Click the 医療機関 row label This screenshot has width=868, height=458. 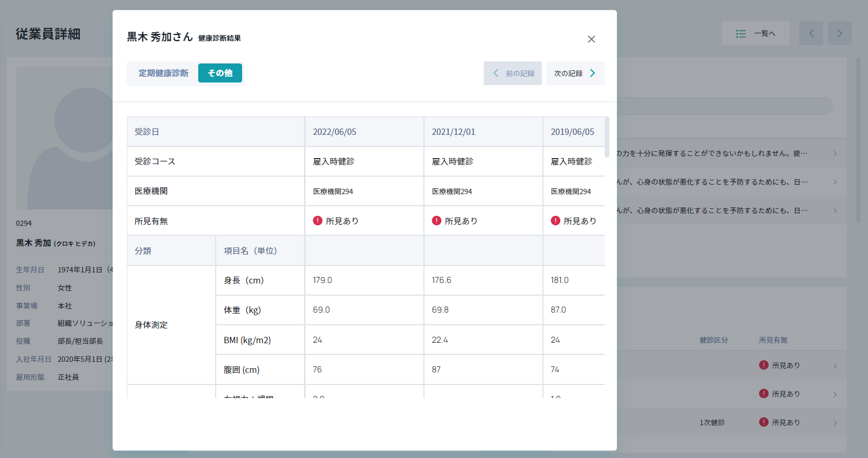point(151,191)
